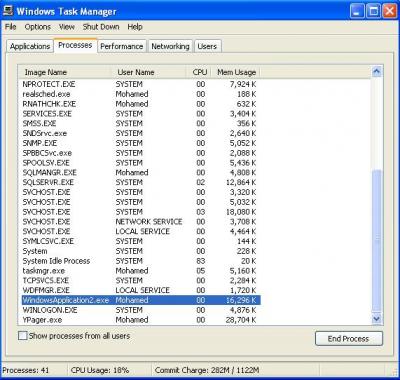Sort by User Name column header

click(x=149, y=72)
